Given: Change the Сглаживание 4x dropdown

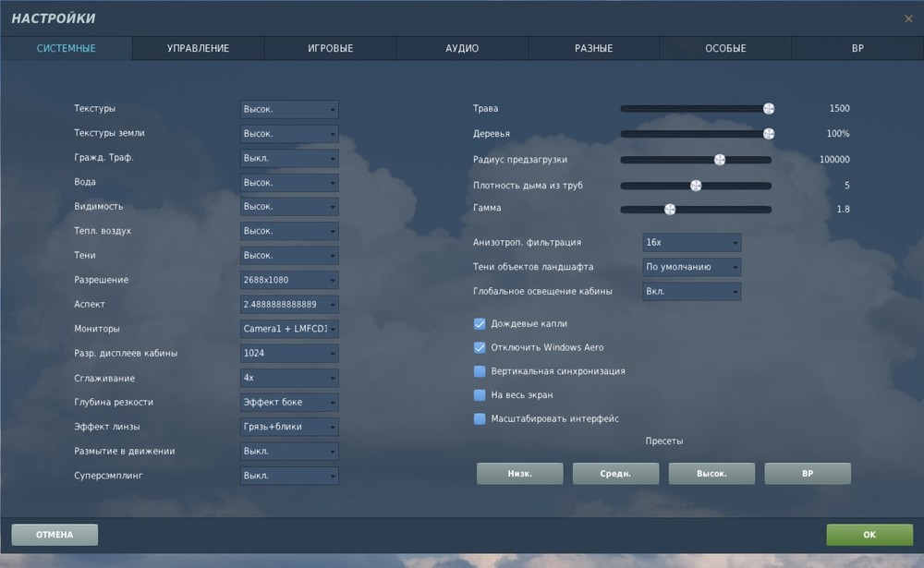Looking at the screenshot, I should coord(289,378).
